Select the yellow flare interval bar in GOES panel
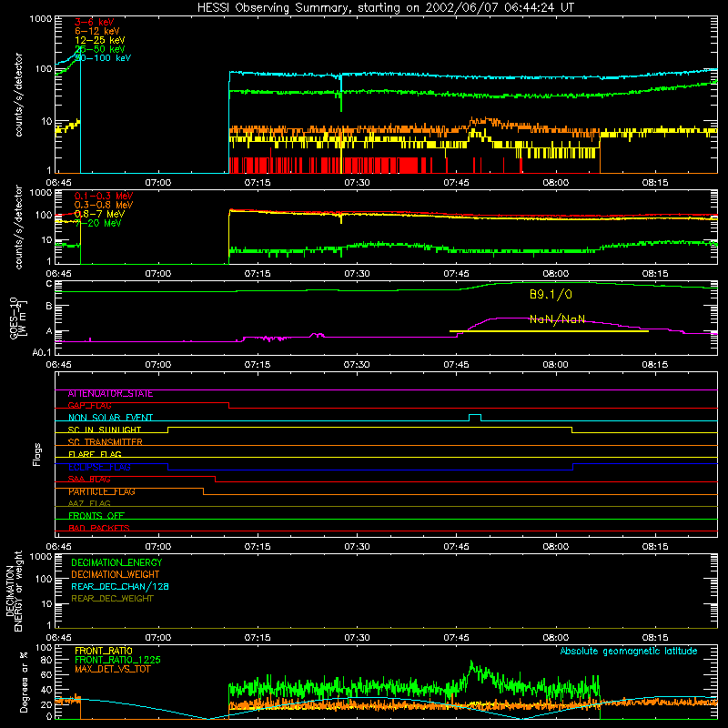 tap(549, 331)
